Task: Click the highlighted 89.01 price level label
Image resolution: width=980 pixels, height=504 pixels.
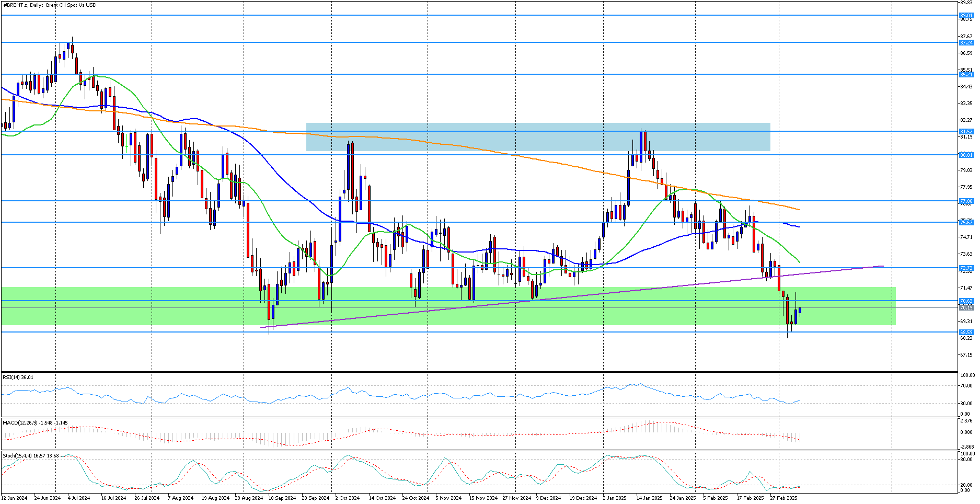Action: pos(966,16)
